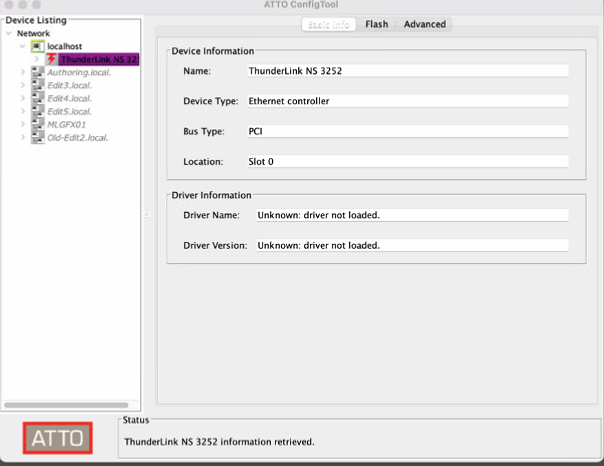Screen dimensions: 604x466
Task: Expand the Edit4.local. node
Action: click(x=23, y=98)
